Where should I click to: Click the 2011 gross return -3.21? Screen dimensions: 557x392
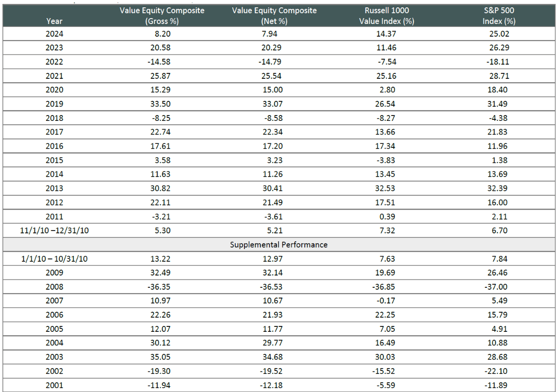pos(161,217)
